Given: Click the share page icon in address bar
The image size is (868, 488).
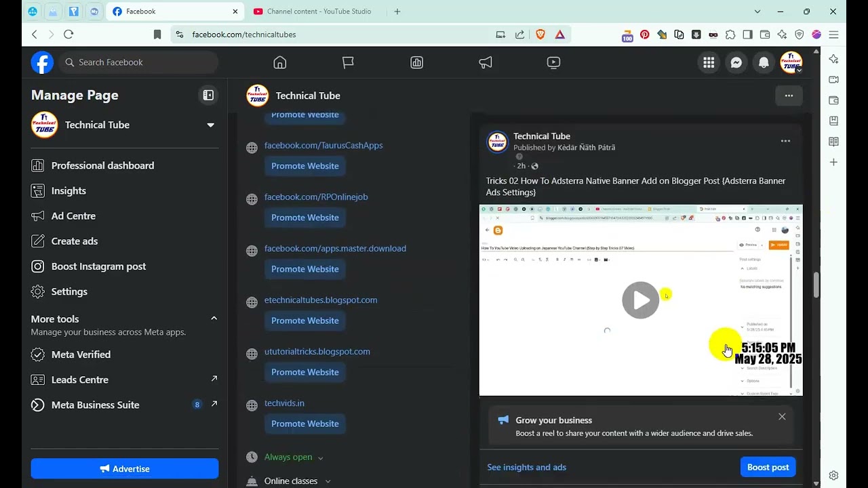Looking at the screenshot, I should [x=519, y=35].
